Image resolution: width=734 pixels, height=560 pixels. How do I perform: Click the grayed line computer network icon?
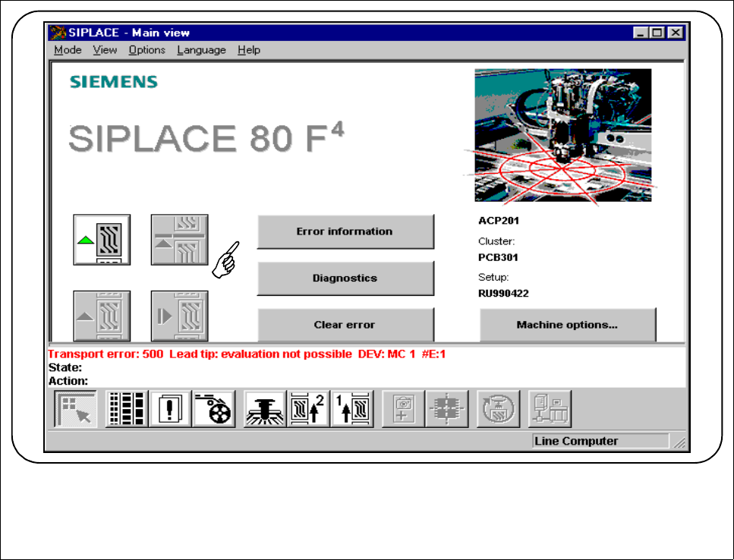point(550,409)
